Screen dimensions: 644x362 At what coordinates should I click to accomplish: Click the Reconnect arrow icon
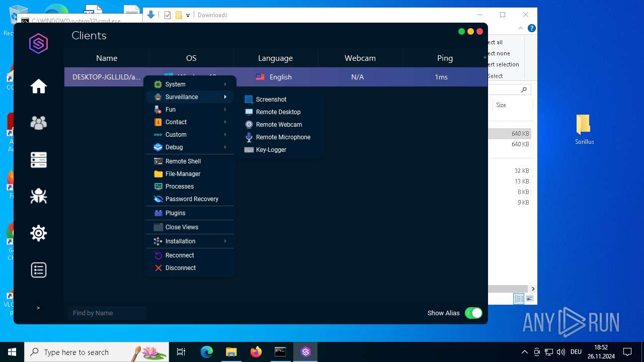click(158, 255)
